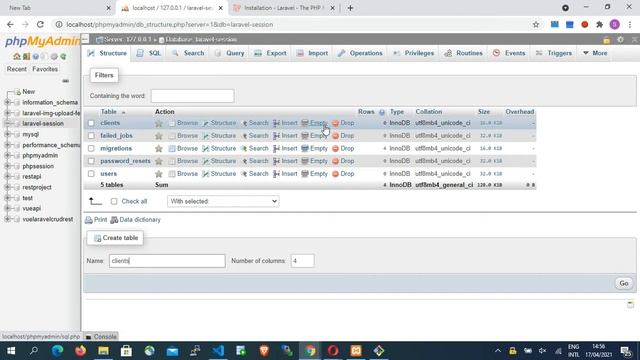Select the vuelaravelcrudrest database

pos(48,219)
